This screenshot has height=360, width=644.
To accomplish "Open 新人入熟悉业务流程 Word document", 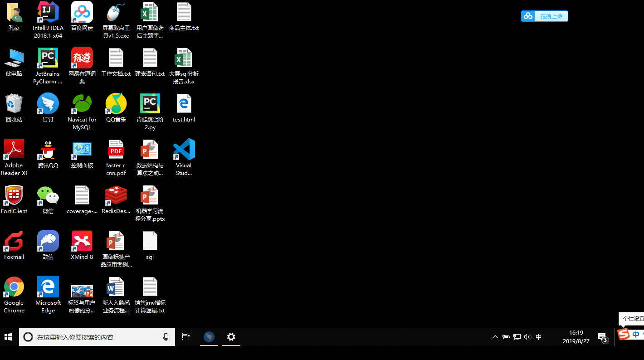I will pyautogui.click(x=116, y=295).
